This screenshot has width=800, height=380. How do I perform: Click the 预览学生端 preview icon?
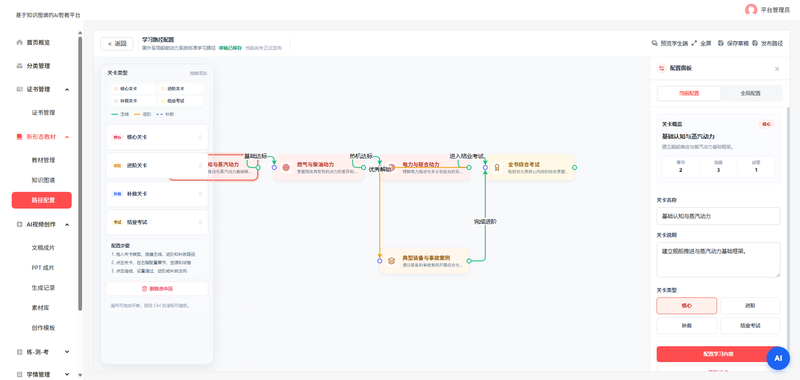coord(655,44)
